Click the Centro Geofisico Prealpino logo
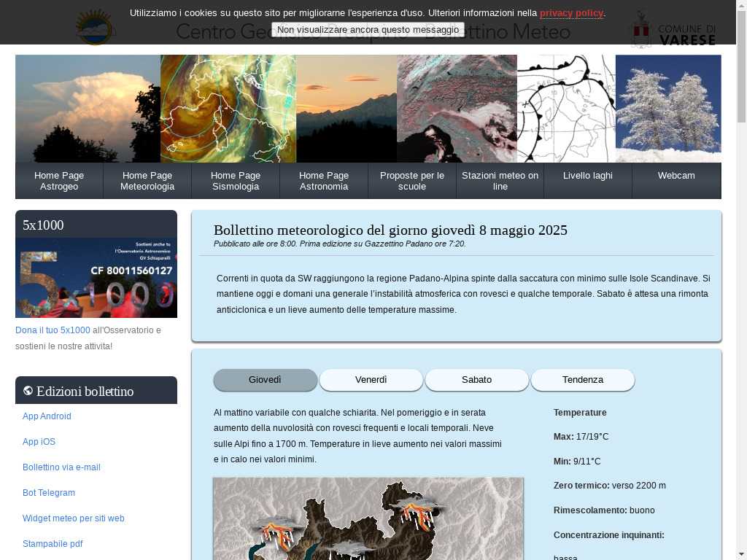The image size is (747, 560). (x=96, y=27)
